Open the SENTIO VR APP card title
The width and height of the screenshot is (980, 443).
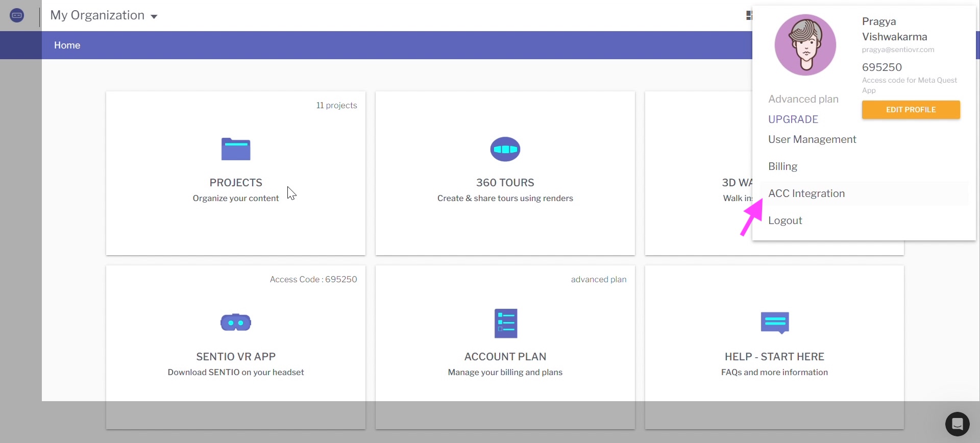[x=236, y=357]
